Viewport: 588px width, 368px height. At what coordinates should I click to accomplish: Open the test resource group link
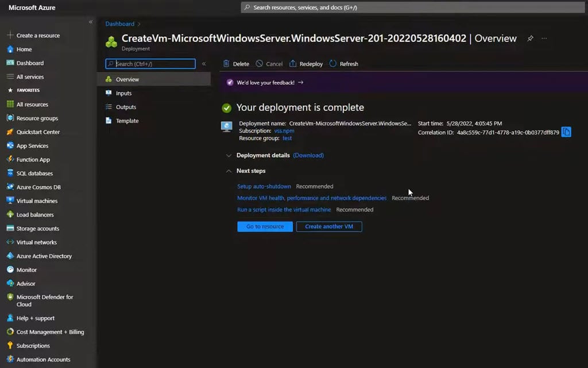coord(287,138)
